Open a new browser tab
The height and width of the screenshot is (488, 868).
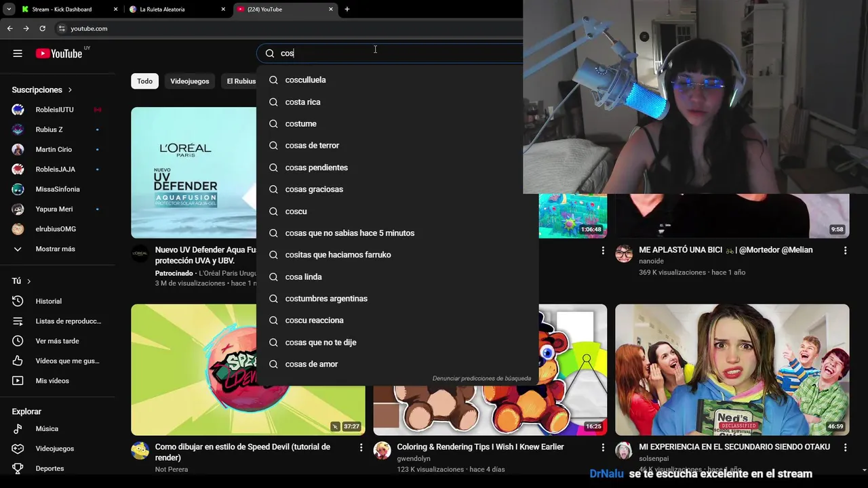pos(347,9)
